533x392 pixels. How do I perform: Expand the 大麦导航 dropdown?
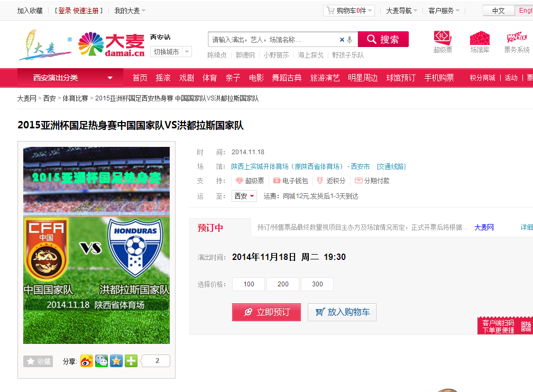[401, 11]
